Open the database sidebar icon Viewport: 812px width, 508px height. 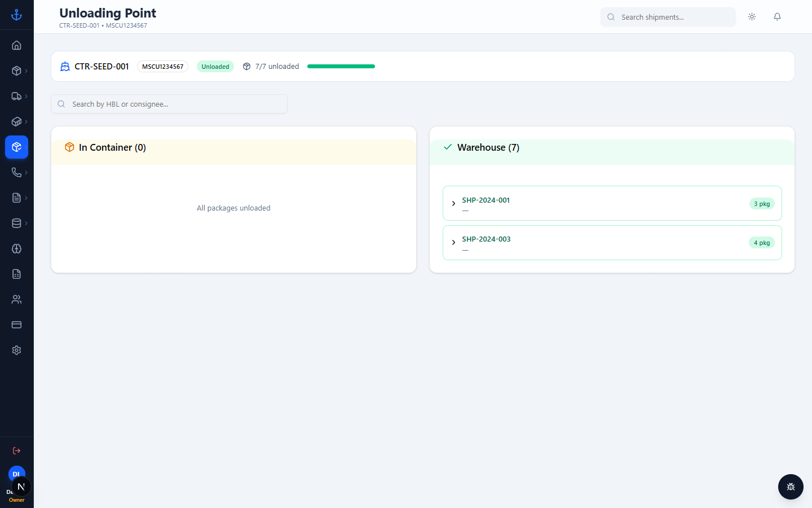[16, 223]
